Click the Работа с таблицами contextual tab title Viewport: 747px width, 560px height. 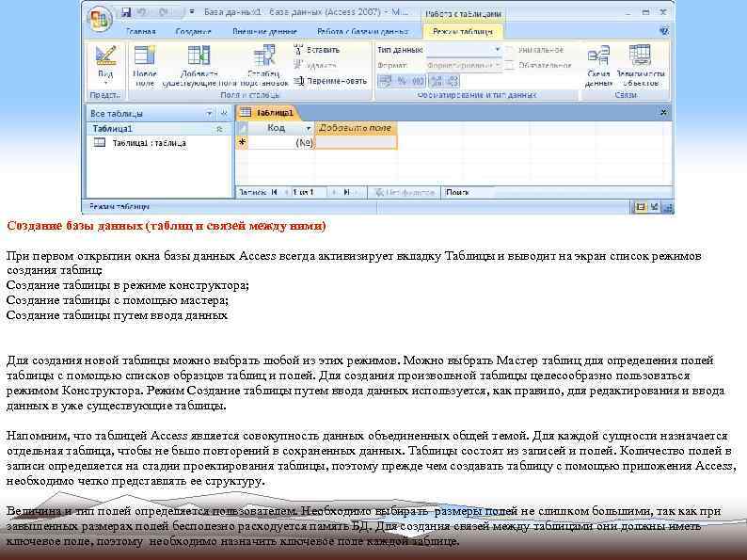463,14
